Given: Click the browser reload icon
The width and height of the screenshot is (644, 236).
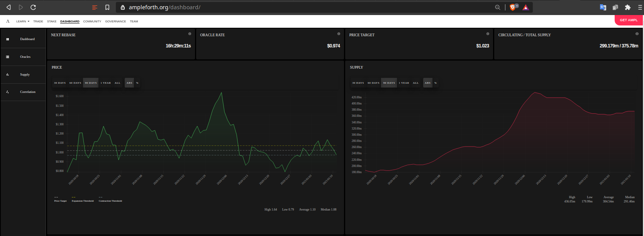Looking at the screenshot, I should pos(33,7).
